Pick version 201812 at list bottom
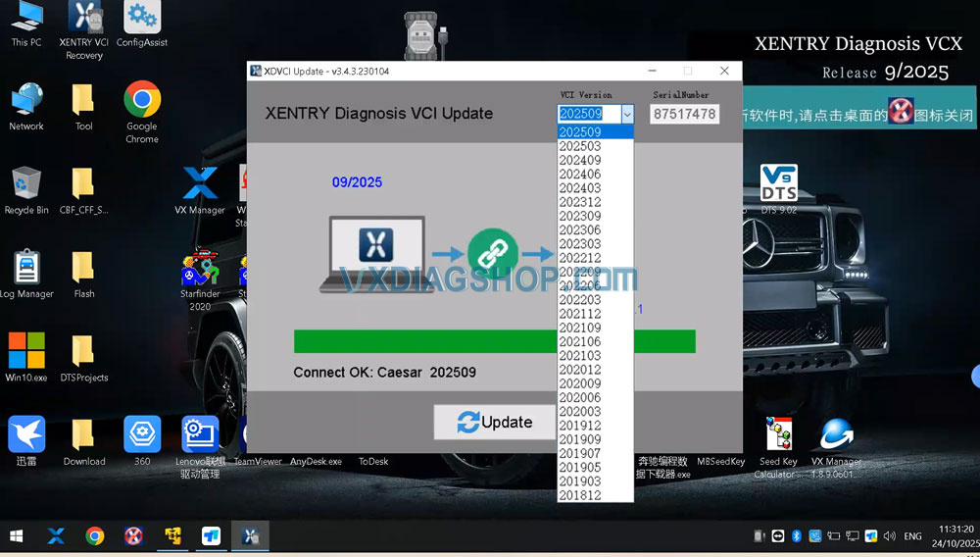The width and height of the screenshot is (980, 557). pyautogui.click(x=580, y=495)
